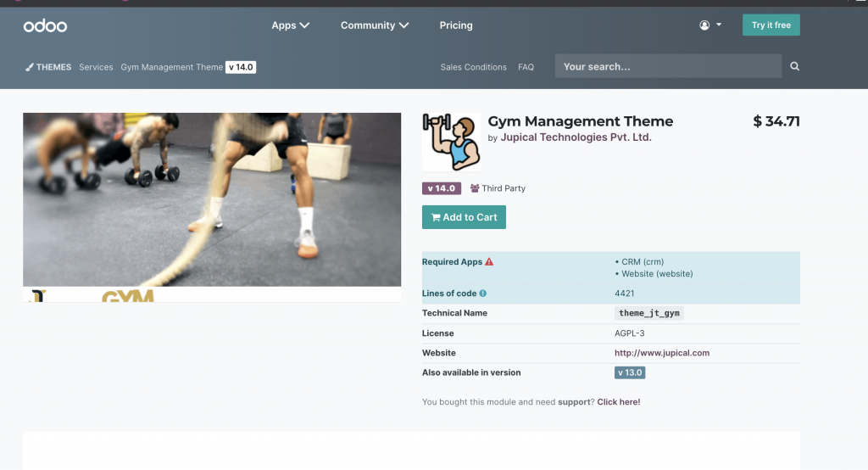Click the purple v 14.0 version badge

click(x=441, y=188)
